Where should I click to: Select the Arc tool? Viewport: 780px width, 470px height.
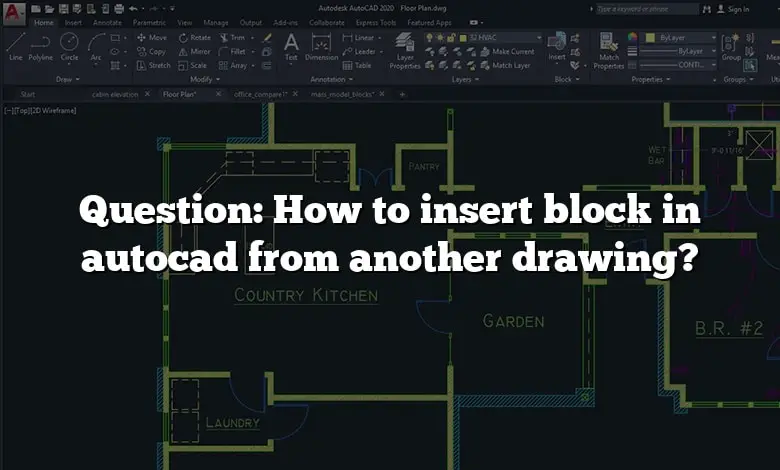pyautogui.click(x=96, y=47)
